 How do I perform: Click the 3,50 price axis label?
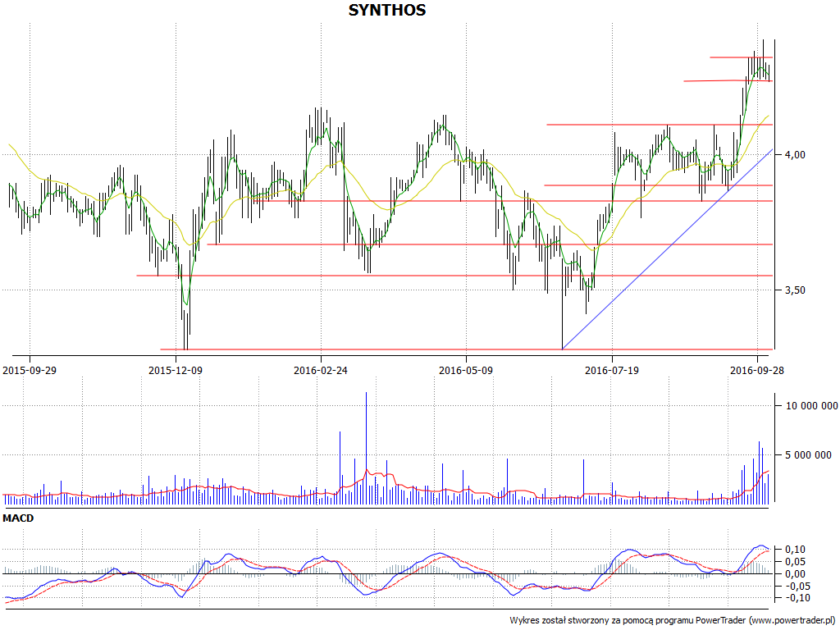tap(795, 290)
